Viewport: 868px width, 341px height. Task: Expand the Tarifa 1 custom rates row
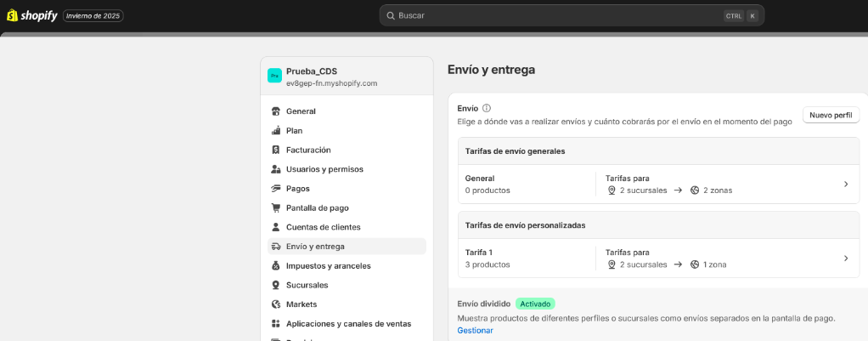point(845,259)
